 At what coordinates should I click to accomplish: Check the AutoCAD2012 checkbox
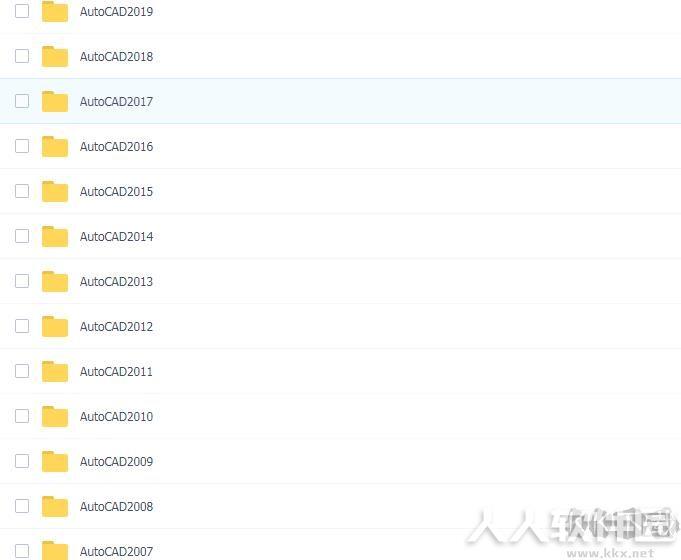[x=22, y=326]
